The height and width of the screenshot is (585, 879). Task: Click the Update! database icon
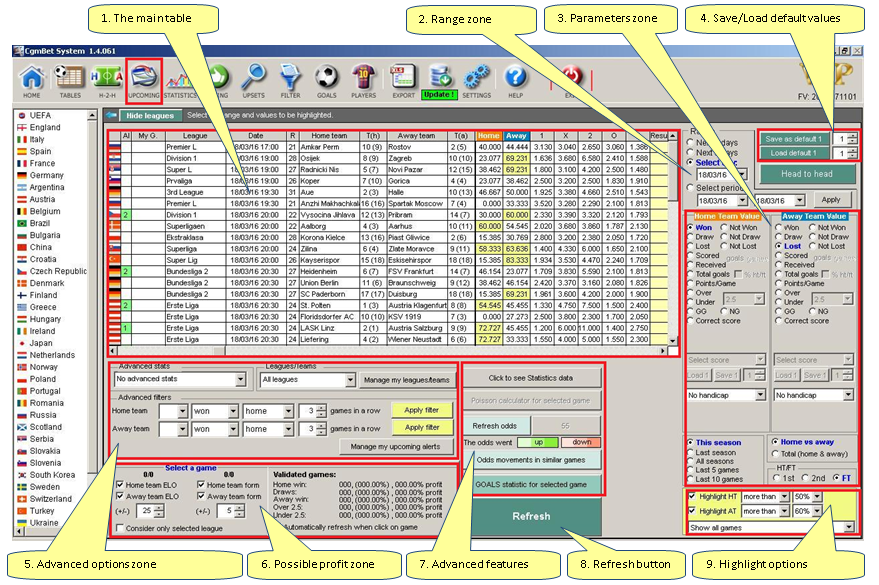[440, 81]
